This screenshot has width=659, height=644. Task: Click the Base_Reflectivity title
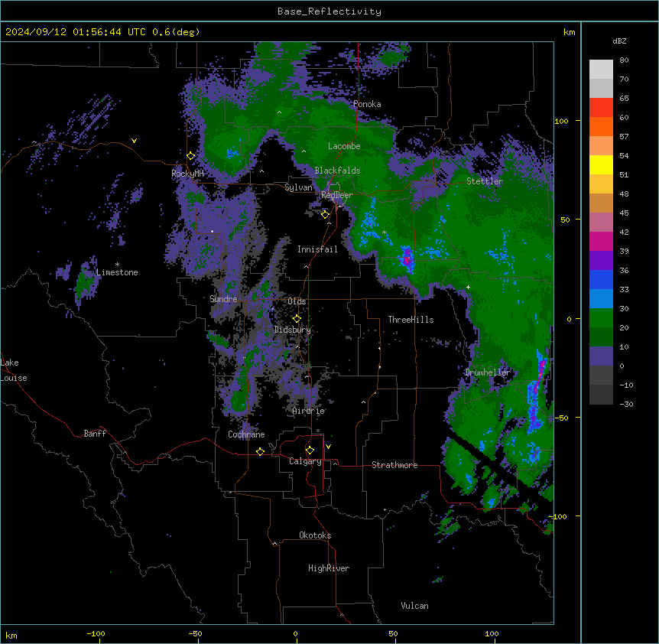click(329, 11)
